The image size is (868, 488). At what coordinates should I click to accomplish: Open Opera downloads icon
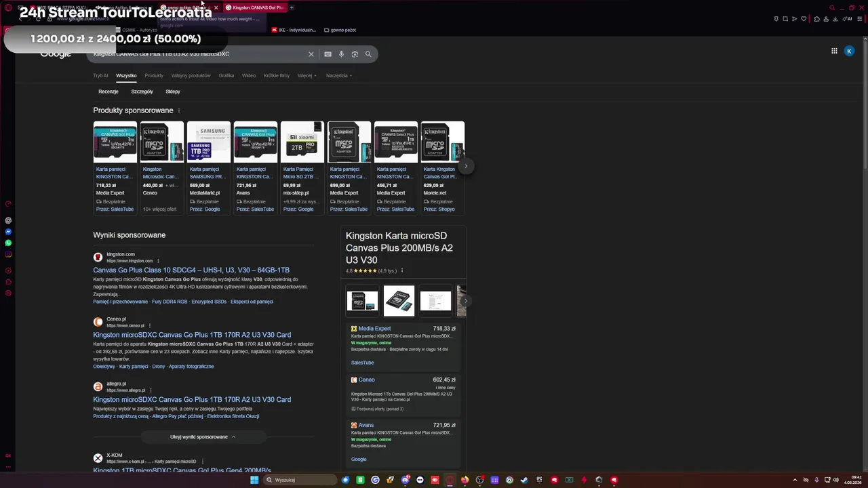835,19
